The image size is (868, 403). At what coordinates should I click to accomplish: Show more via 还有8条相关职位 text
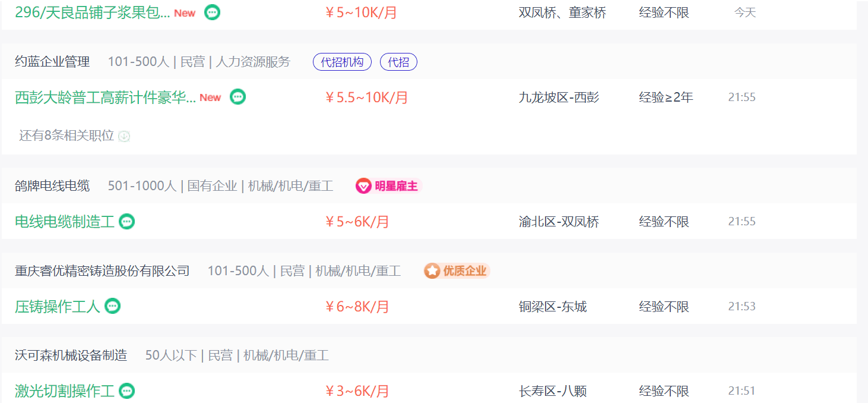pos(66,136)
